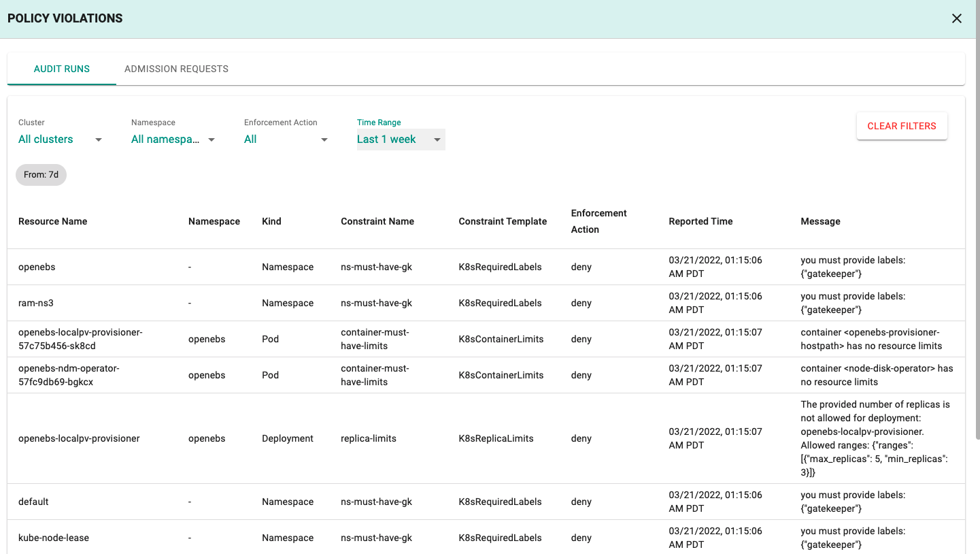
Task: Click the Clear Filters button
Action: pos(902,126)
